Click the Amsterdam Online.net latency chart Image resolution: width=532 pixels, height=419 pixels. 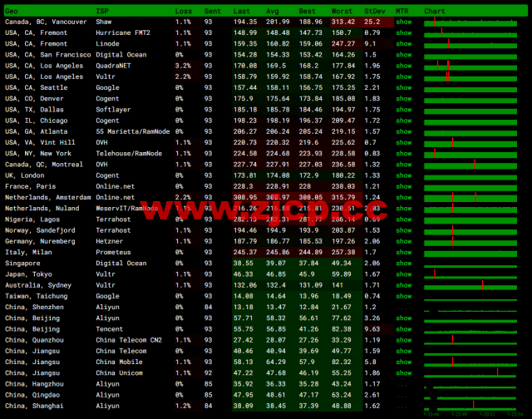click(x=470, y=198)
